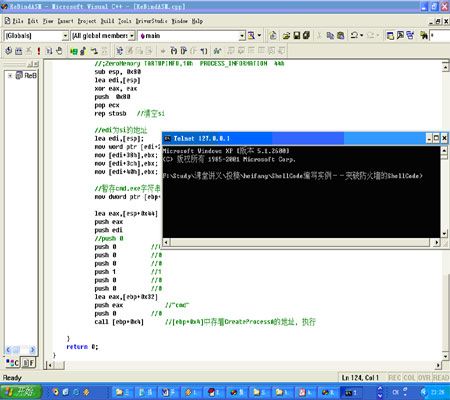Image resolution: width=450 pixels, height=400 pixels.
Task: Toggle the Output pane toolbar button
Action: coord(400,35)
